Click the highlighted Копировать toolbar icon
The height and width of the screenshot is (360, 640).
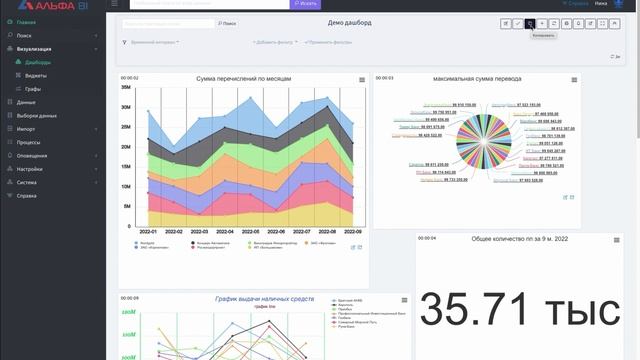click(x=530, y=24)
